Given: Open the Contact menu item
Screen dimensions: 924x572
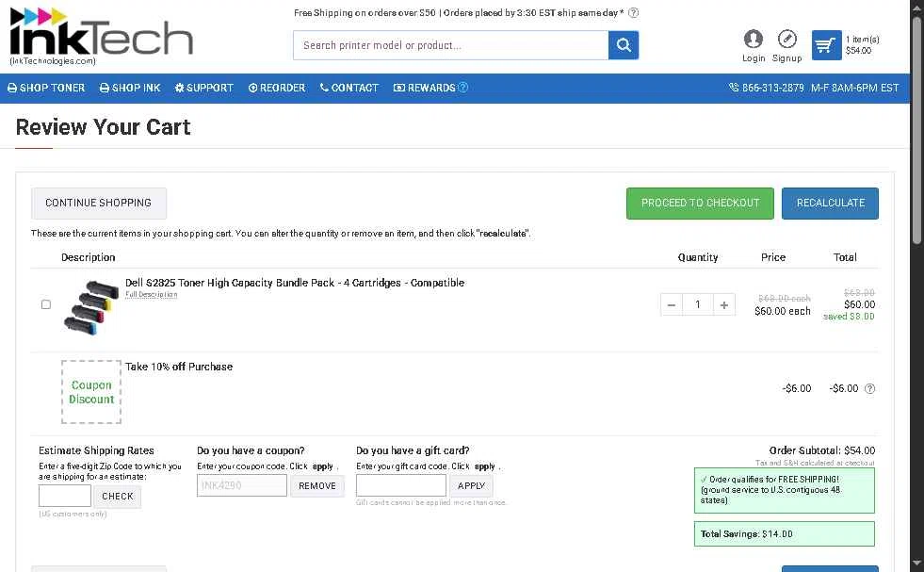Looking at the screenshot, I should 349,88.
